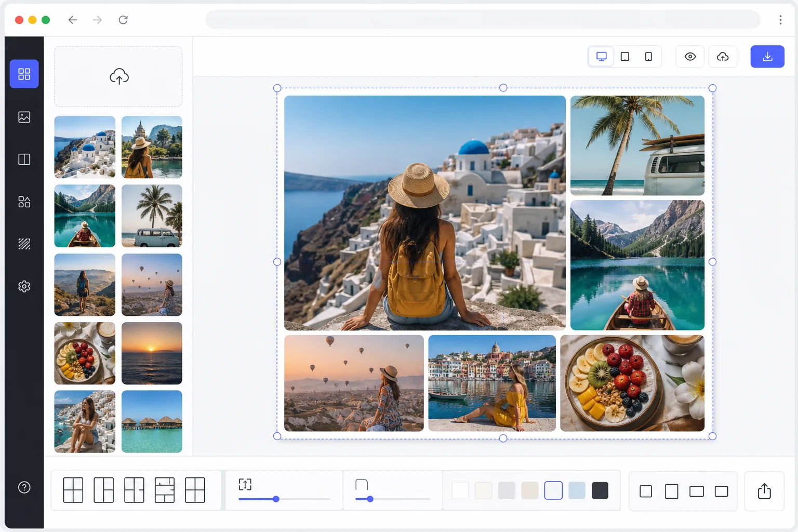Open the grid templates panel in sidebar
Image resolution: width=798 pixels, height=532 pixels.
pos(24,74)
